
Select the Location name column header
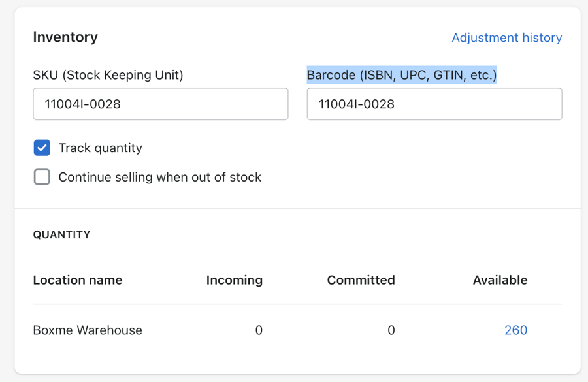tap(78, 280)
